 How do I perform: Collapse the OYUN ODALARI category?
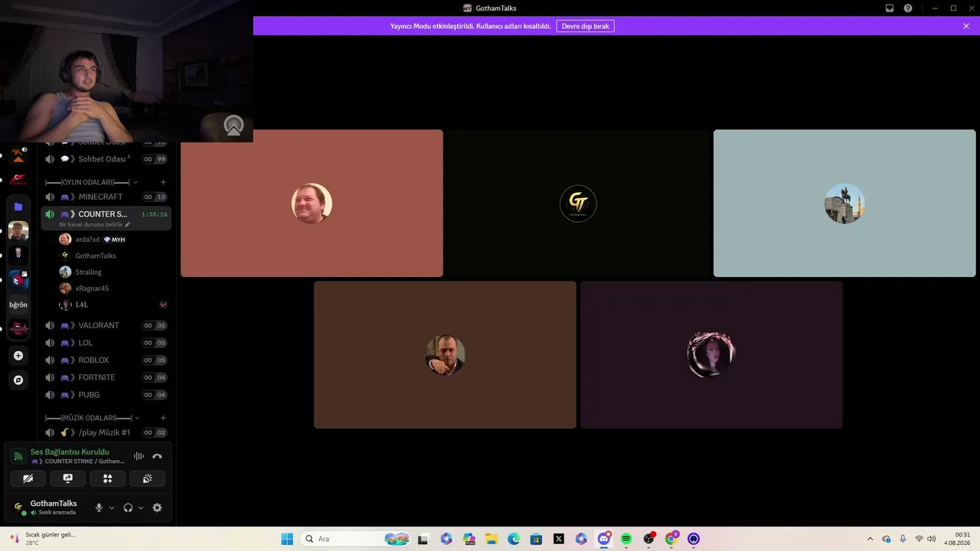click(x=92, y=182)
